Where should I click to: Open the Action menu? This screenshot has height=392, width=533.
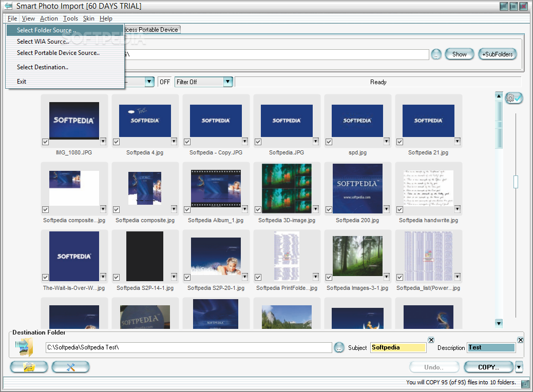[x=49, y=18]
